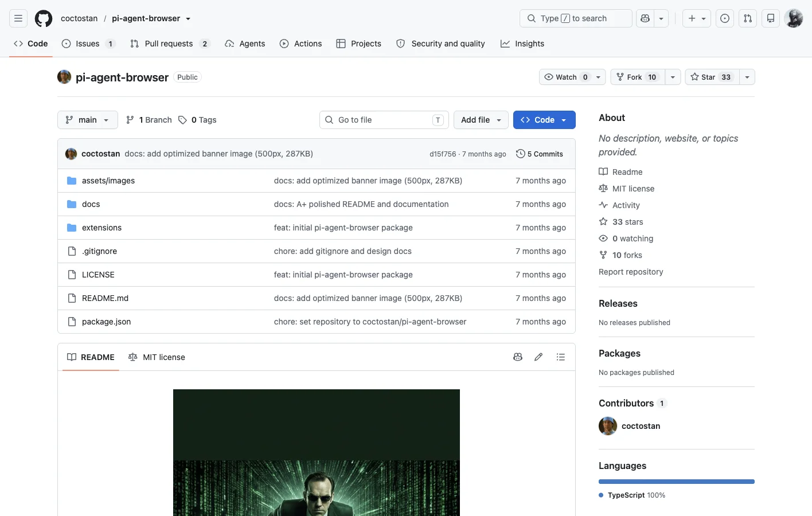This screenshot has height=516, width=812.
Task: Open the Projects tab
Action: point(358,44)
